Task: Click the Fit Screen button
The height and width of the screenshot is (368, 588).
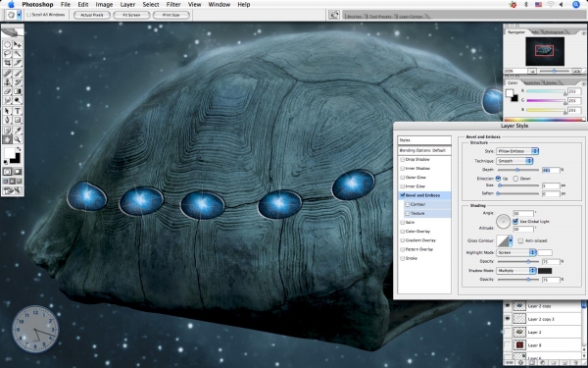Action: (x=131, y=15)
